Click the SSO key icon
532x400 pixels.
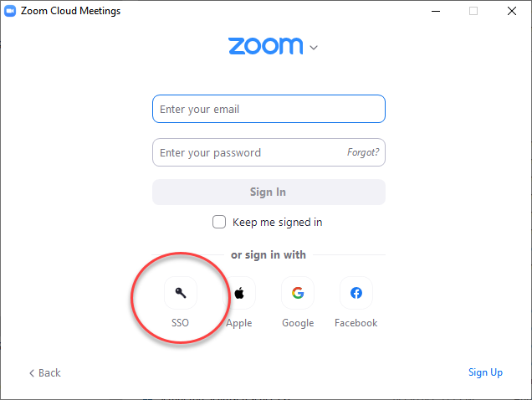coord(181,293)
